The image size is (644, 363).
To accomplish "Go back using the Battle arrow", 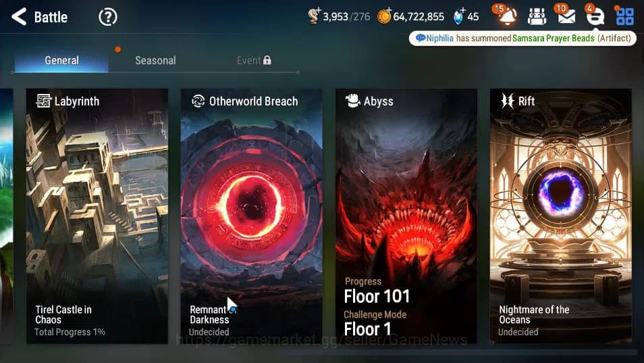I will point(20,17).
